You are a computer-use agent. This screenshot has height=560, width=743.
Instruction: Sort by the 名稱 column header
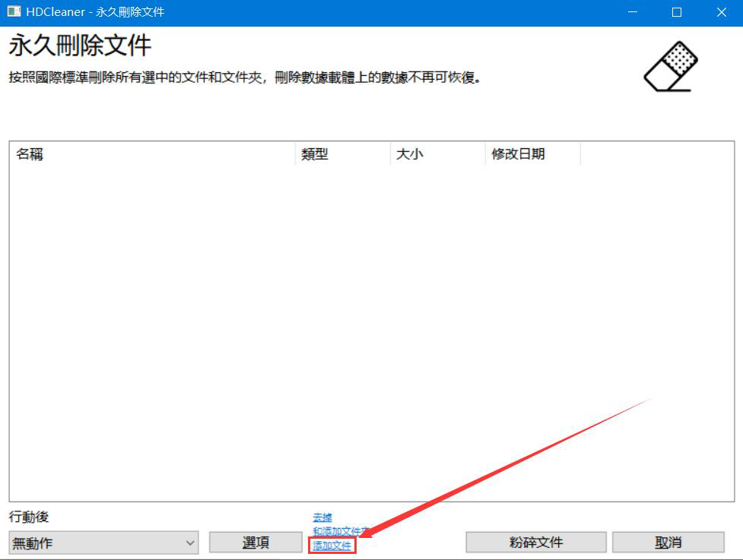152,153
